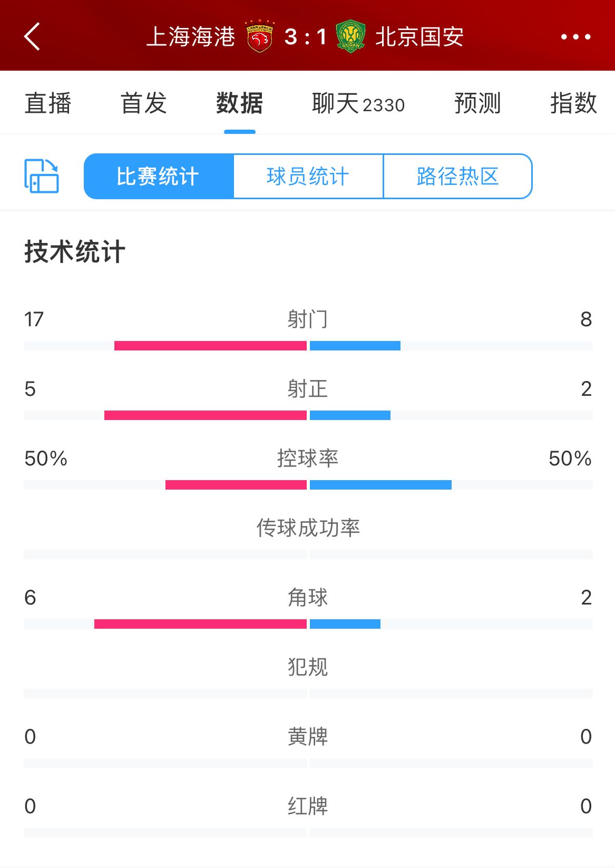The width and height of the screenshot is (615, 868).
Task: Switch to 路径热区 segment
Action: [x=457, y=176]
